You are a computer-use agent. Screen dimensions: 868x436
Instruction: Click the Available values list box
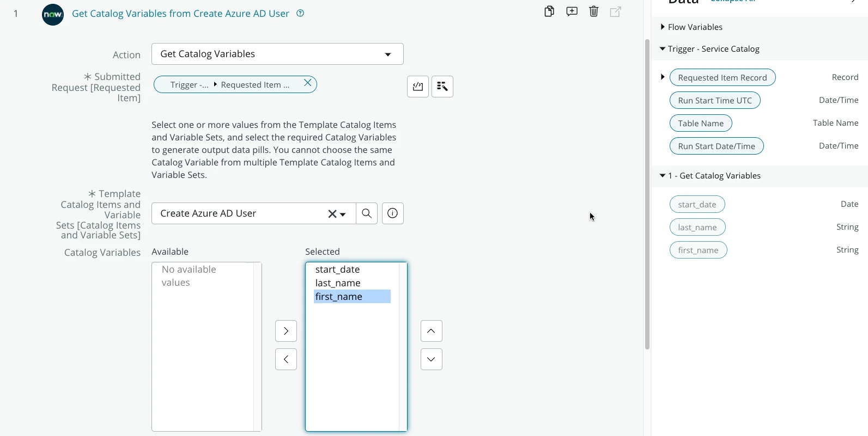[x=207, y=347]
